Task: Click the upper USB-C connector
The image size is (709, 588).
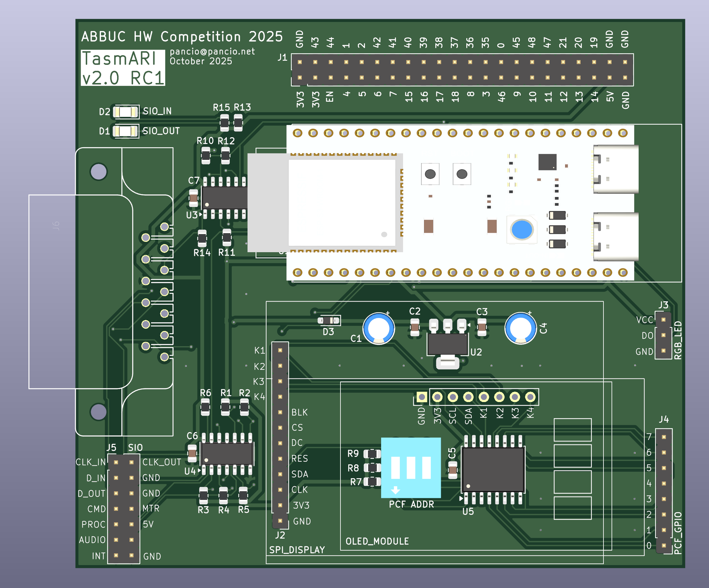Action: (x=616, y=169)
